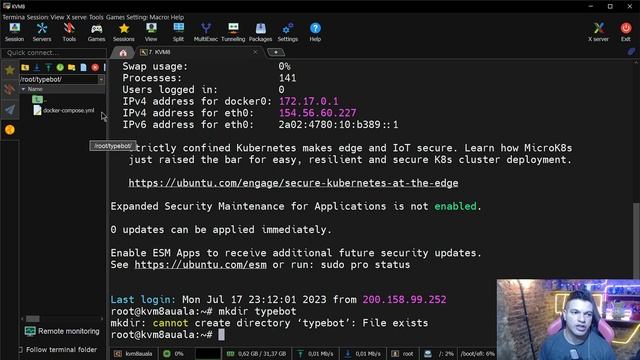Close the 7. KVM8 tab
640x360 pixels.
(x=256, y=52)
